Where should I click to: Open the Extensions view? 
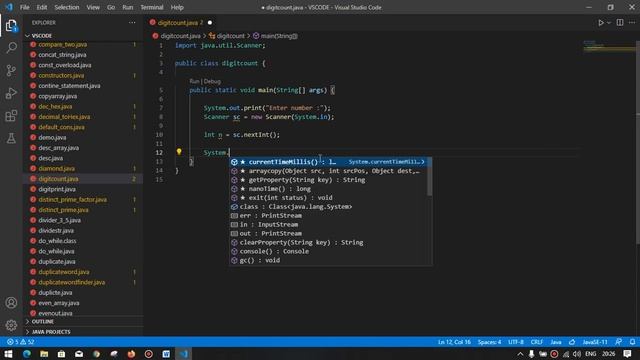click(11, 116)
